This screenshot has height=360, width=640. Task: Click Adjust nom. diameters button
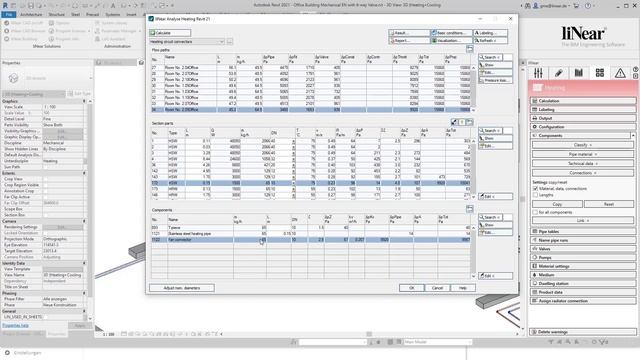(x=182, y=288)
